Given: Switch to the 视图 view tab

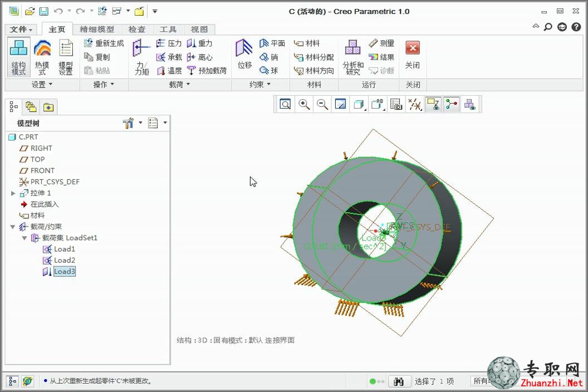Looking at the screenshot, I should [199, 30].
